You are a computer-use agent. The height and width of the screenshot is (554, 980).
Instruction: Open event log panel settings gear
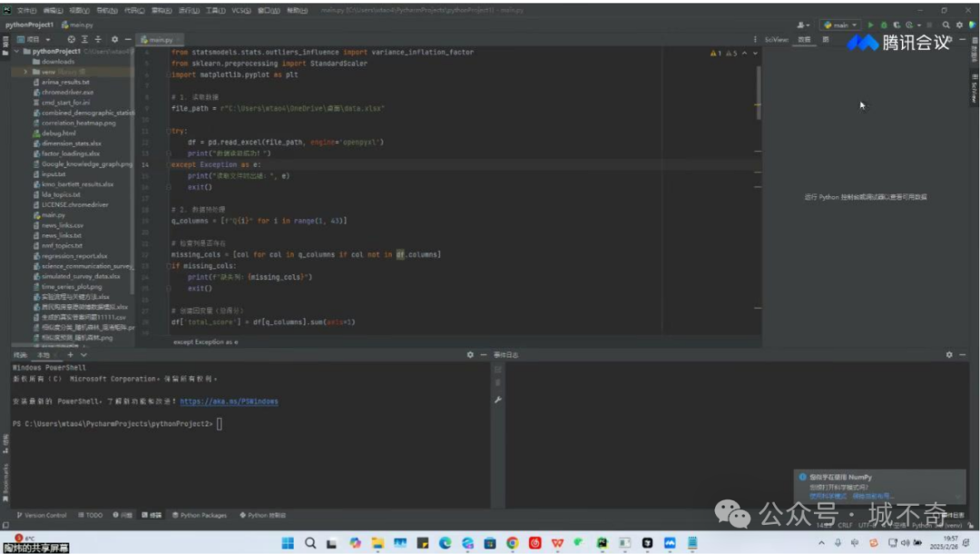click(x=949, y=354)
